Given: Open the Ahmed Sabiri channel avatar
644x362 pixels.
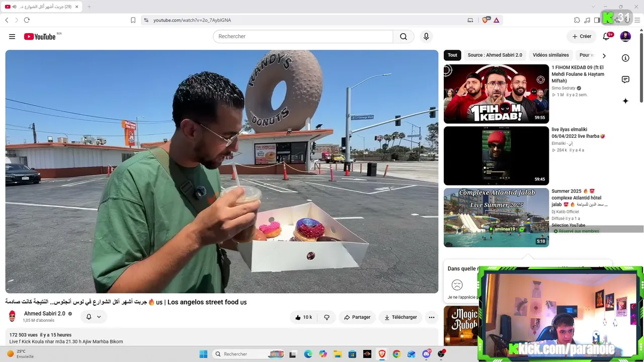Looking at the screenshot, I should pos(13,316).
